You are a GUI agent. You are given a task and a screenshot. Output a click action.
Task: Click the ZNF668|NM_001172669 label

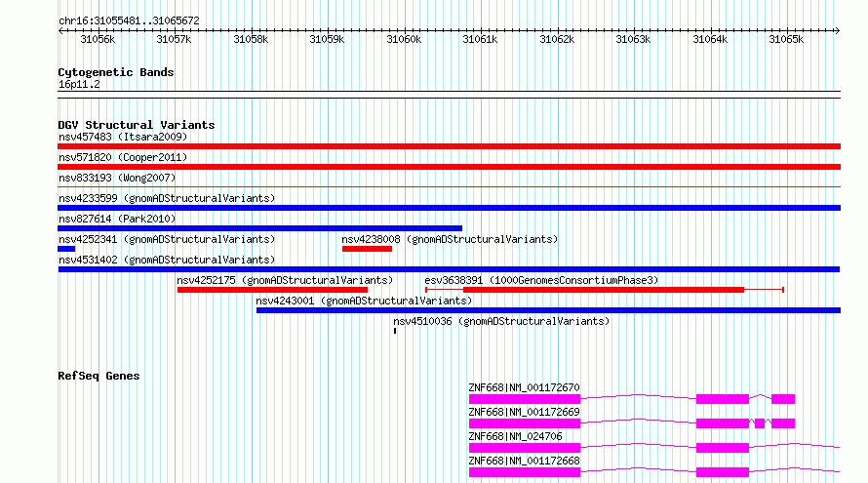click(525, 412)
